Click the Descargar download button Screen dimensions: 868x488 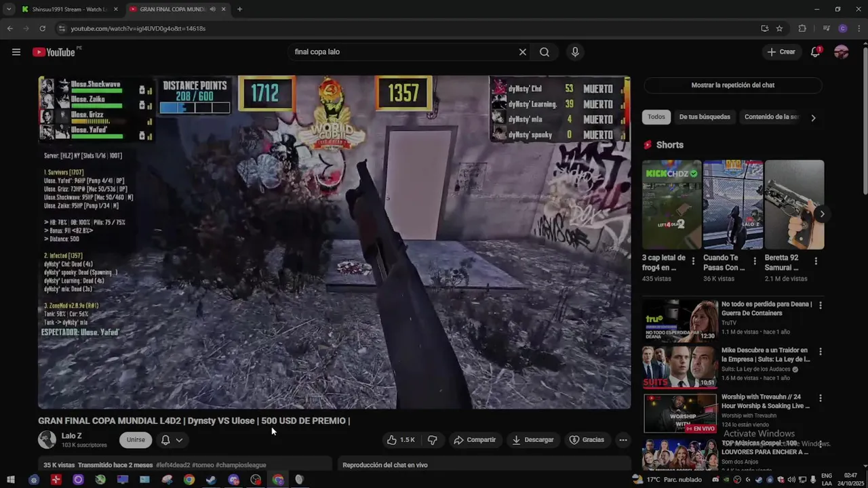(x=533, y=440)
